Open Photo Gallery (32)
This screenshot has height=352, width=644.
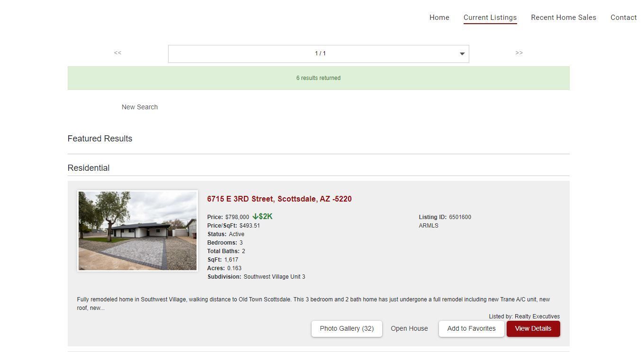[347, 329]
